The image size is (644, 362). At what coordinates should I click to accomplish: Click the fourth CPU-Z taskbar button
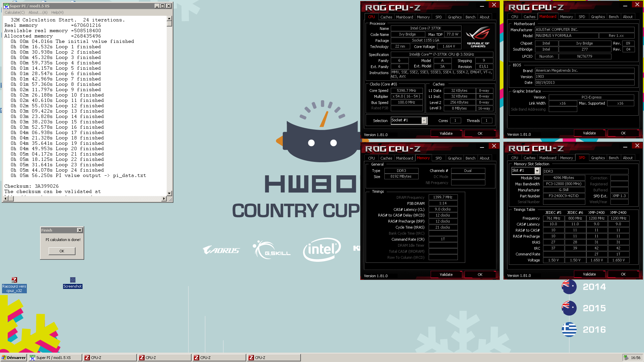274,358
